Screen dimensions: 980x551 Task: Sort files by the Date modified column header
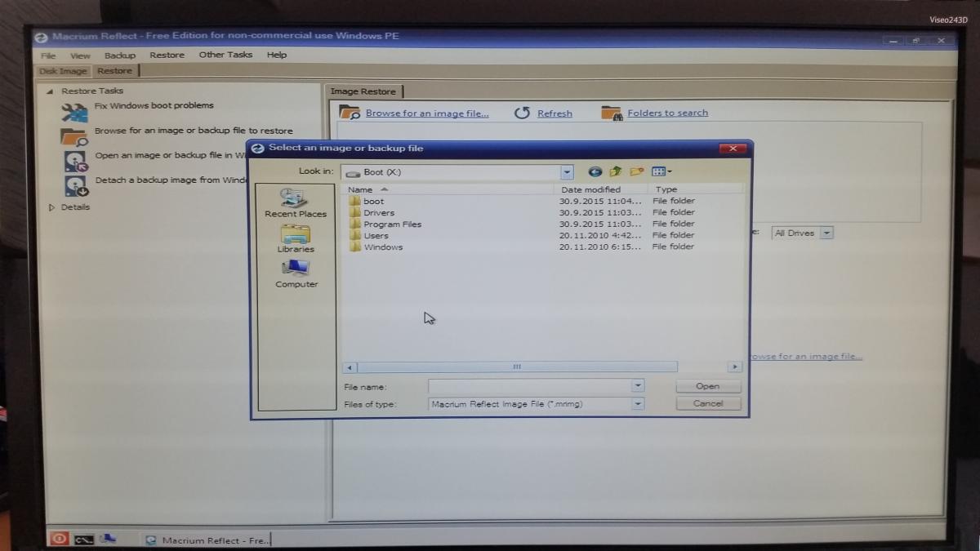(x=600, y=189)
